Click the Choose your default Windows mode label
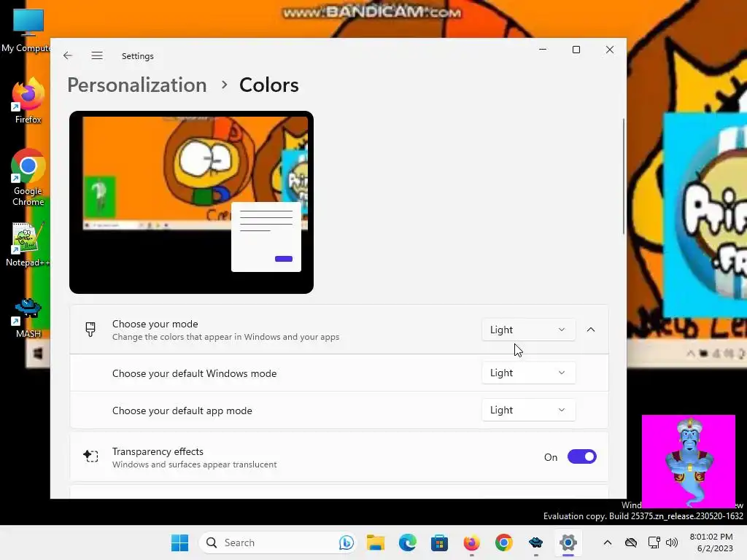The image size is (747, 560). (194, 373)
